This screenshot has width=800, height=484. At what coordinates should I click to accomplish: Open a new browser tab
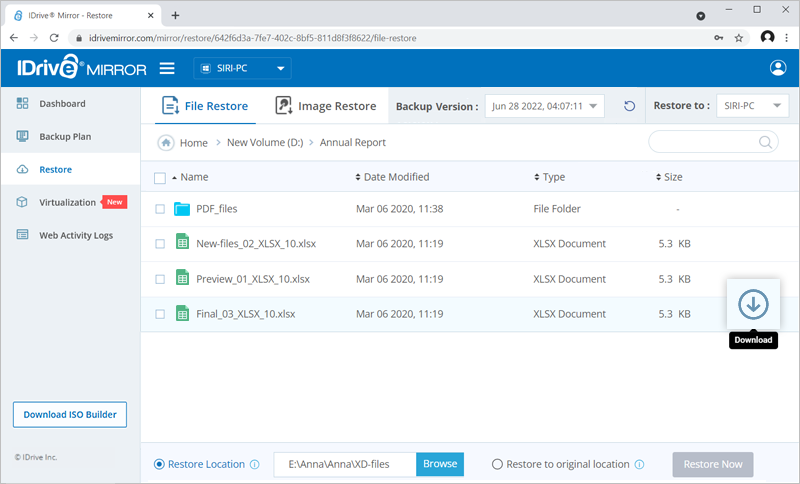175,15
